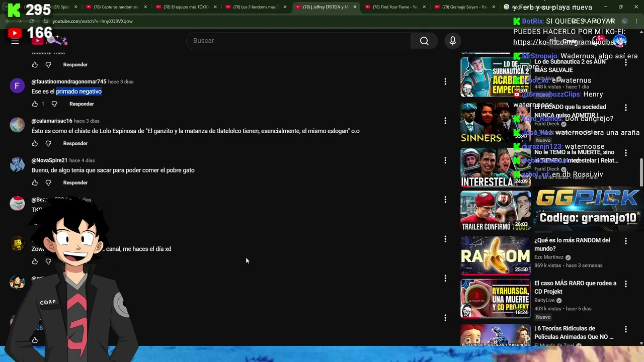Open @NovaSpire21 username link
Viewport: 644px width, 362px height.
(x=49, y=160)
